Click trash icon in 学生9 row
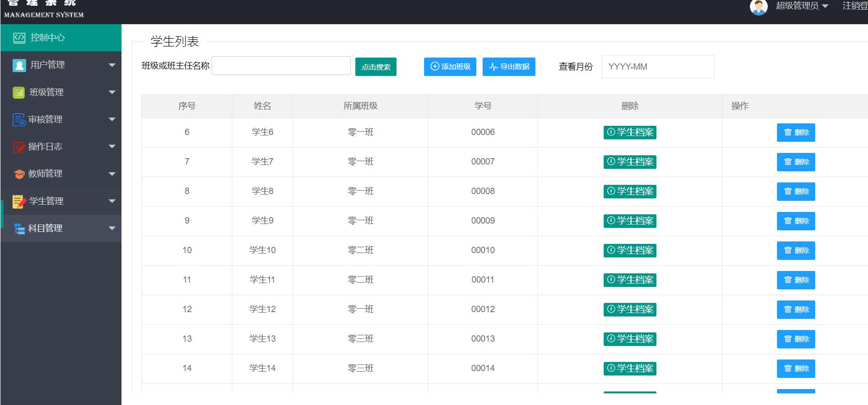868x405 pixels. (788, 221)
